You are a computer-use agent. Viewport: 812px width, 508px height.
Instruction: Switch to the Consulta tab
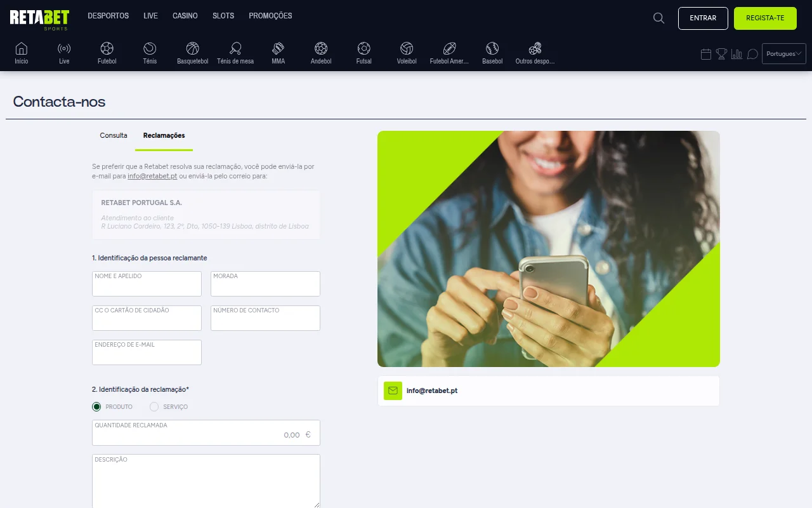point(114,135)
